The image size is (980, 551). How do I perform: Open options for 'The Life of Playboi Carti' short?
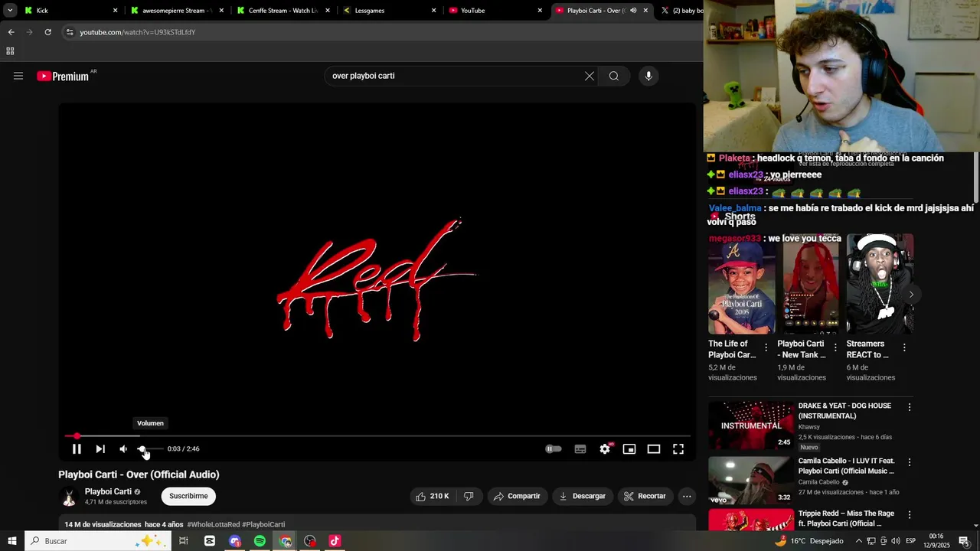point(766,347)
